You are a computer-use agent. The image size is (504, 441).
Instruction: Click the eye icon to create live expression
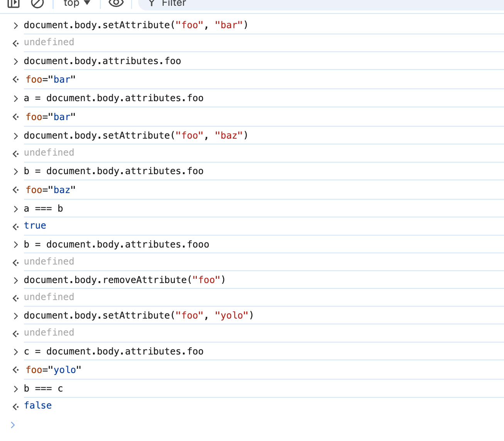(x=116, y=3)
